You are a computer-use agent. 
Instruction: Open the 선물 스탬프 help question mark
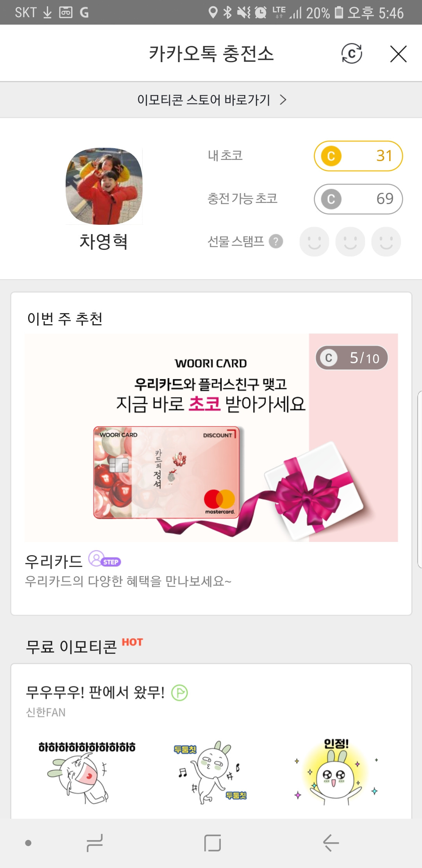(x=276, y=241)
